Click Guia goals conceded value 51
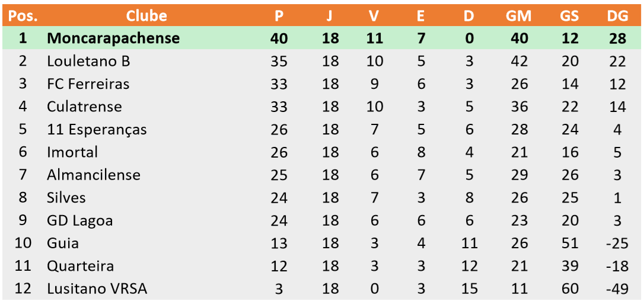Screen dimensions: 644x301 pos(569,244)
